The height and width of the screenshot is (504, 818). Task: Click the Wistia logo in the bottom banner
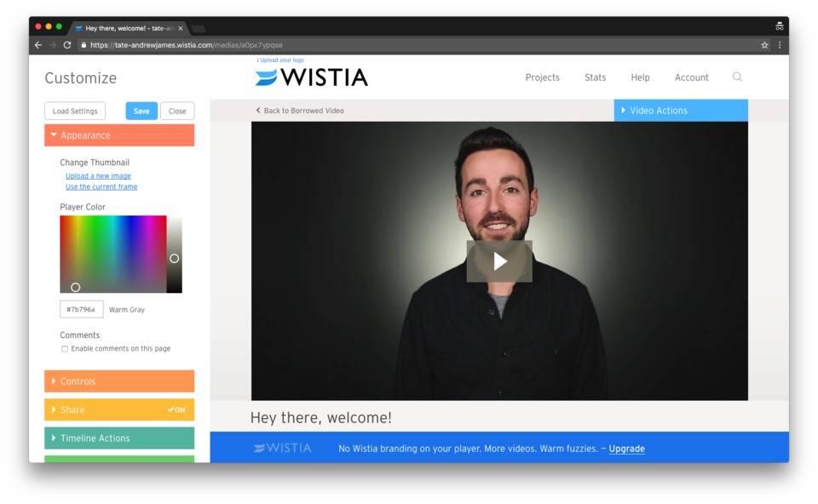pos(282,448)
